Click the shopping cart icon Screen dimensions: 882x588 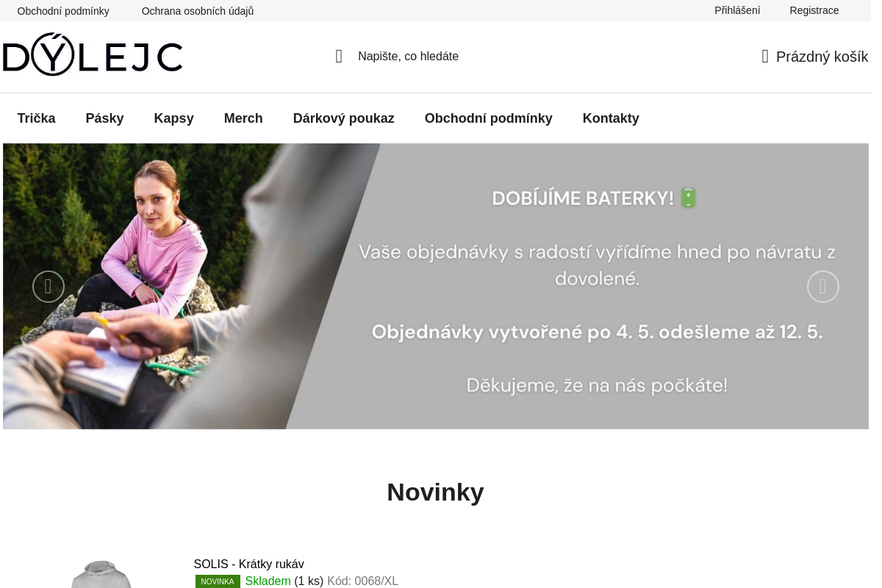click(x=765, y=57)
